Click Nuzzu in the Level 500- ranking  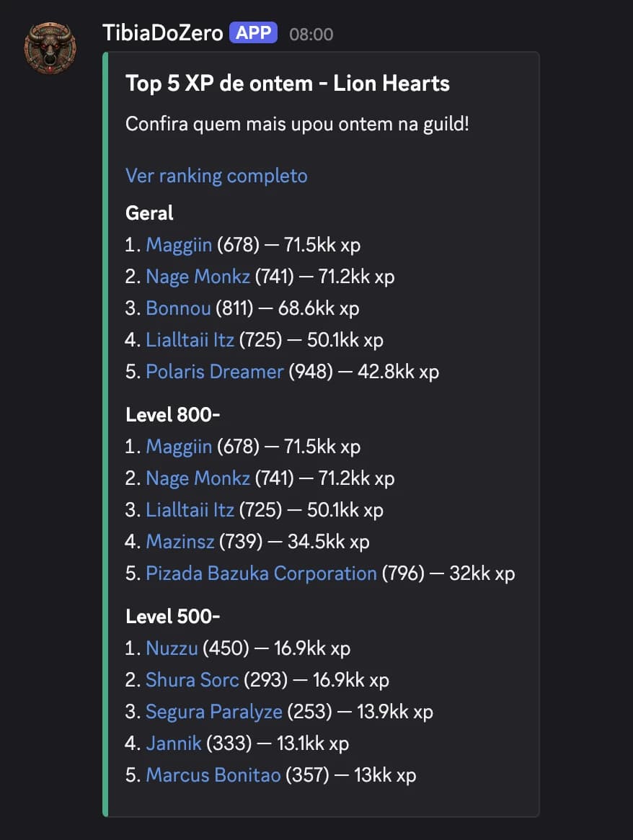coord(172,648)
